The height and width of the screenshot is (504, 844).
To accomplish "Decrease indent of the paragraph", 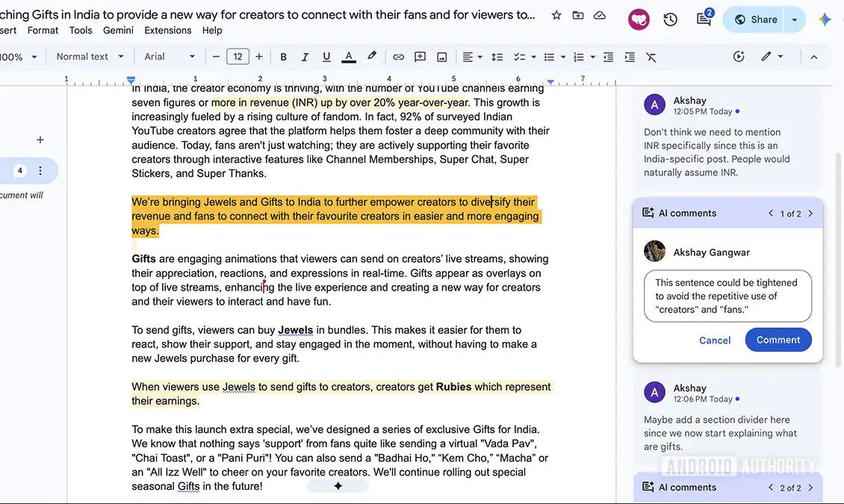I will [608, 57].
